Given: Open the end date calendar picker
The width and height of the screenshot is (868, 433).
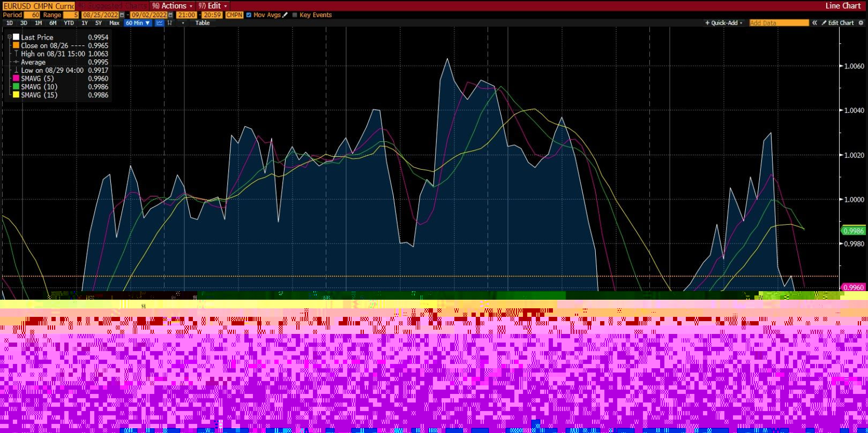Looking at the screenshot, I should pos(171,15).
